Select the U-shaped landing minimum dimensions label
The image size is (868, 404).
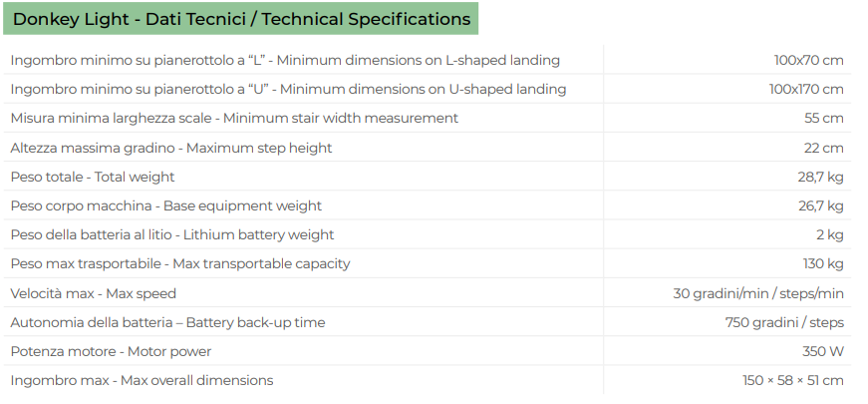(288, 89)
